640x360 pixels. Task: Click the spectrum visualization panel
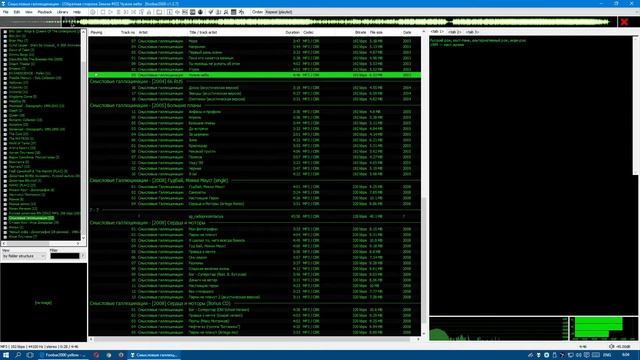pyautogui.click(x=498, y=329)
